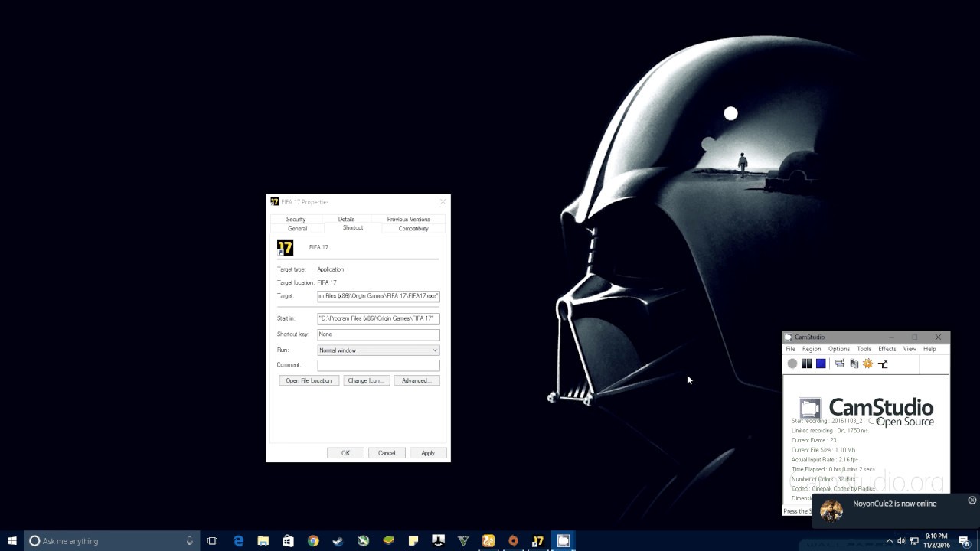Click the Change Icon button
980x551 pixels.
point(366,380)
